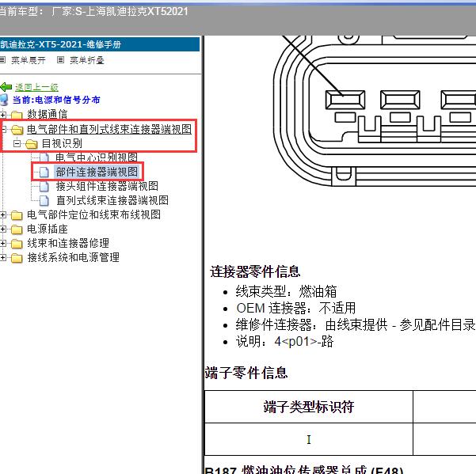Screen dimensions: 476x474
Task: Select the 线束和连接器修理 tree item
Action: pos(68,243)
